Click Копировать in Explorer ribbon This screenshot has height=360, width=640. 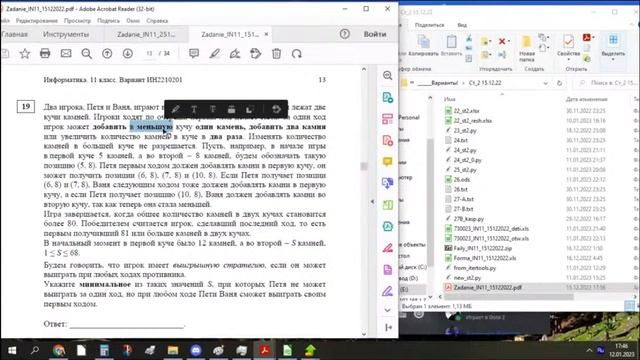[423, 45]
